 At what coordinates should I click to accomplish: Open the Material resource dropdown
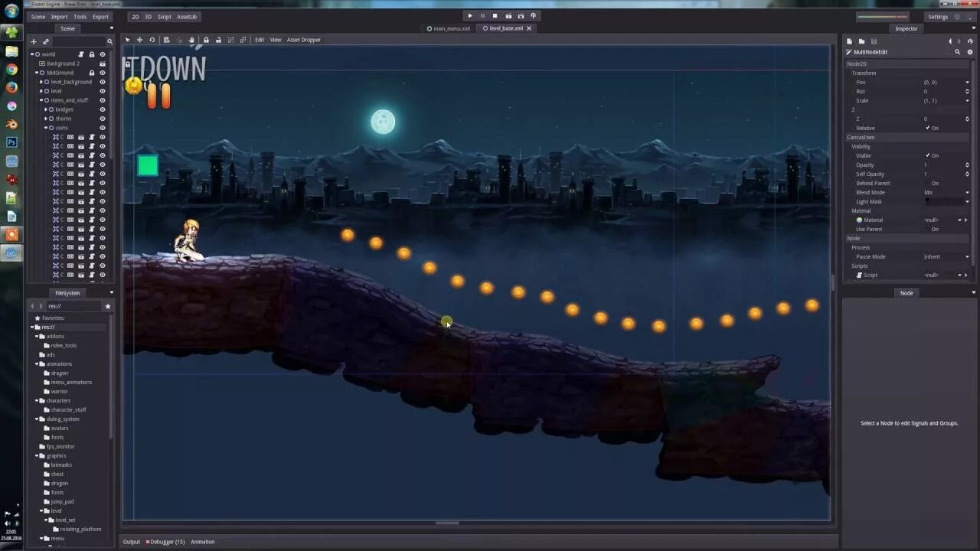pyautogui.click(x=959, y=220)
